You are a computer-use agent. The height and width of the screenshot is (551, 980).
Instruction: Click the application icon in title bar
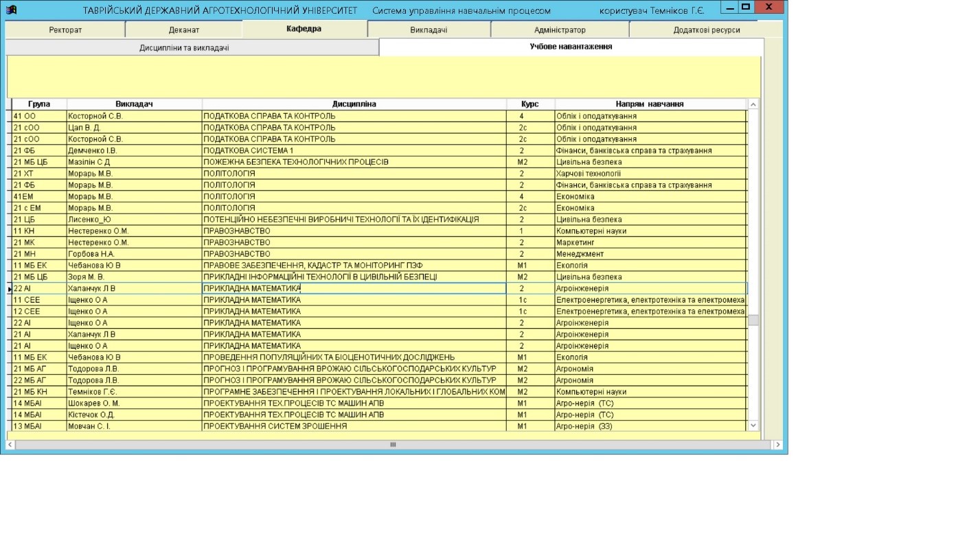[11, 10]
